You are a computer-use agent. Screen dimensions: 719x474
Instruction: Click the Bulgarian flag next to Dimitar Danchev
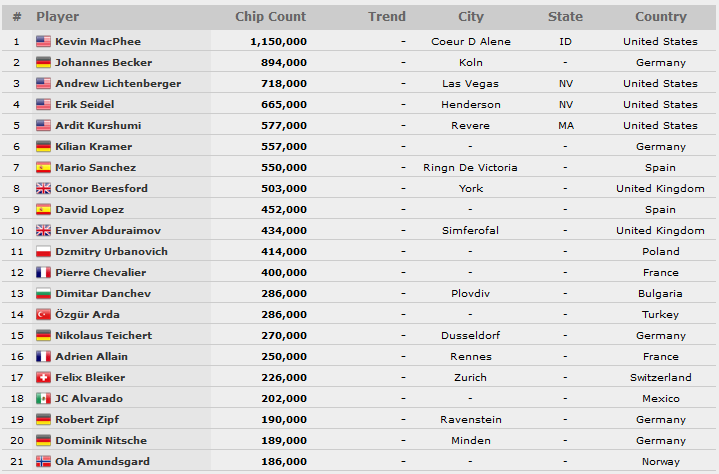click(44, 294)
